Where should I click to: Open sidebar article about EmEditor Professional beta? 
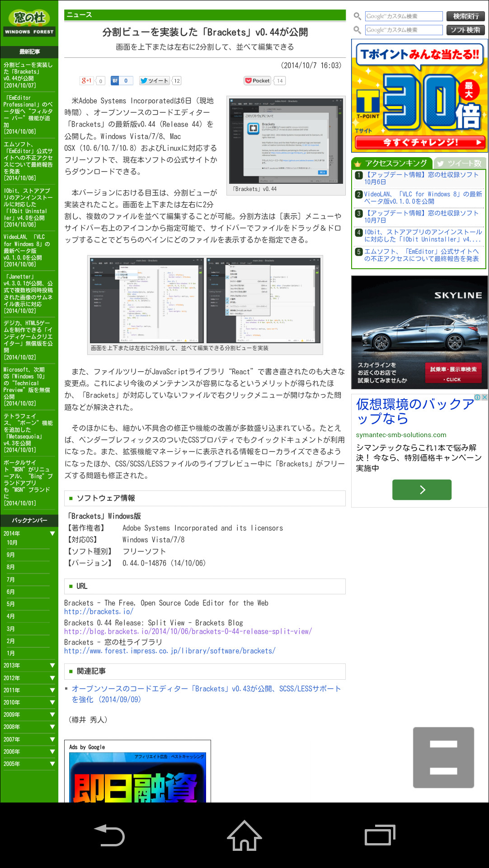(28, 115)
